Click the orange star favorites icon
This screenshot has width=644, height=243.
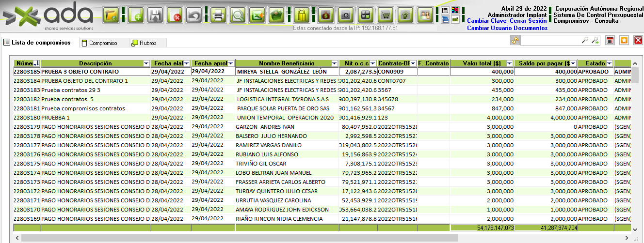click(624, 41)
